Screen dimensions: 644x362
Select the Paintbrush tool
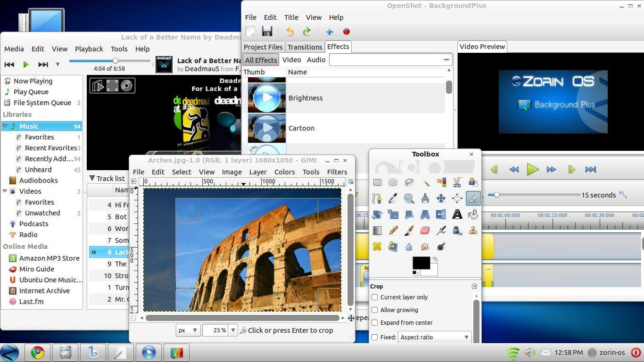tap(409, 230)
